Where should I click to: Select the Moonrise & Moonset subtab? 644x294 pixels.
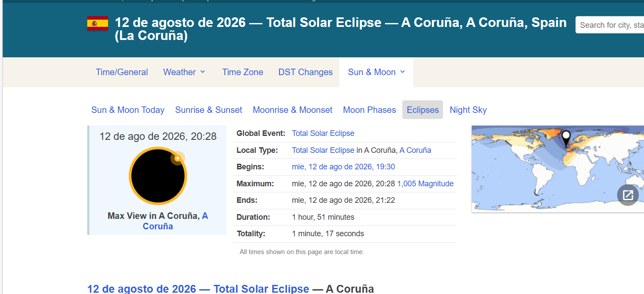[292, 110]
